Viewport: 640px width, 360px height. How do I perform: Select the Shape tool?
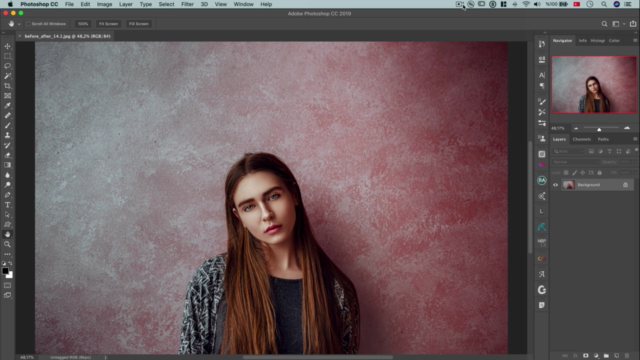7,224
